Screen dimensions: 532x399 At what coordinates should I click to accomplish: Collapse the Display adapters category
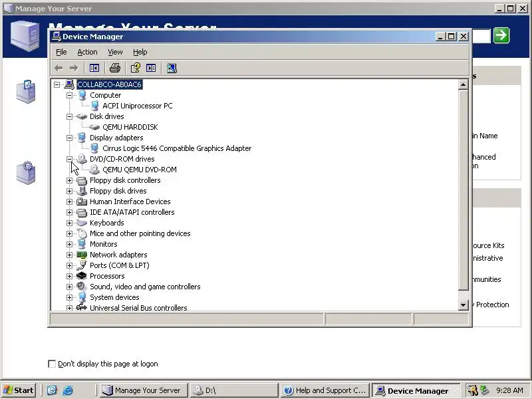(x=69, y=138)
